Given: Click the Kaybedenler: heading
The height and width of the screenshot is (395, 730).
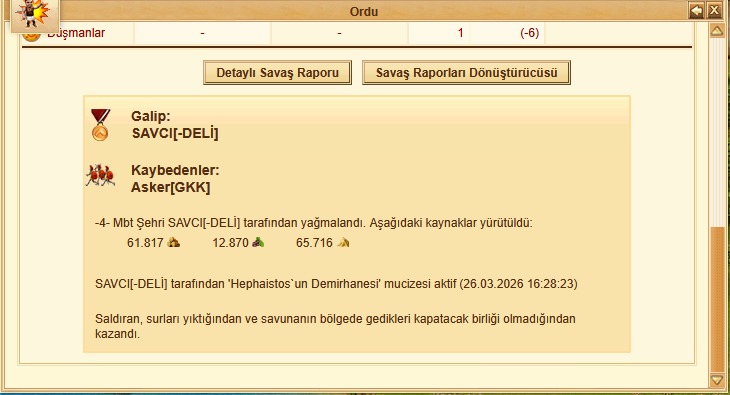Looking at the screenshot, I should click(x=175, y=170).
